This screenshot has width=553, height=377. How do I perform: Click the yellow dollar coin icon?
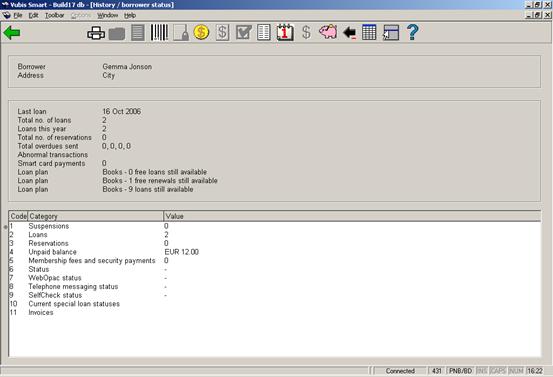201,32
